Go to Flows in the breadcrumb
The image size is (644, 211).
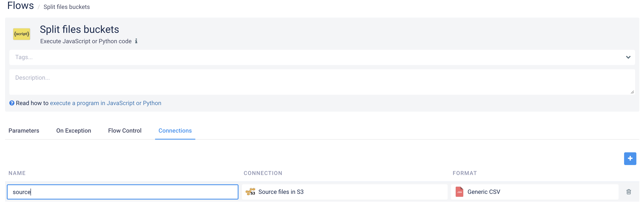21,6
